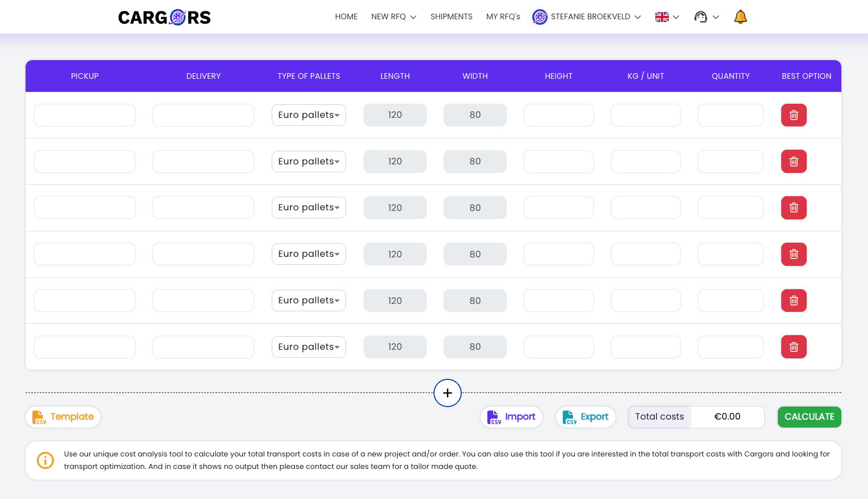Click the user avatar icon
868x499 pixels.
540,17
